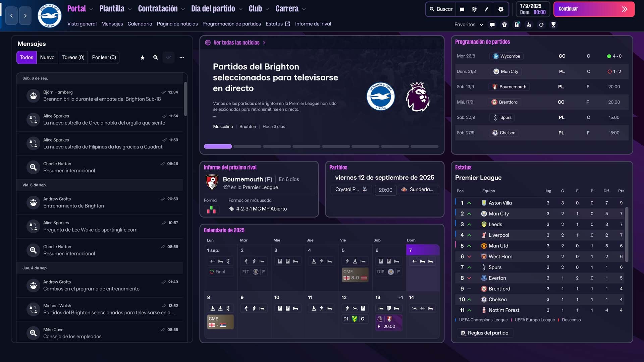Expand the Carrera menu
644x362 pixels.
[290, 9]
